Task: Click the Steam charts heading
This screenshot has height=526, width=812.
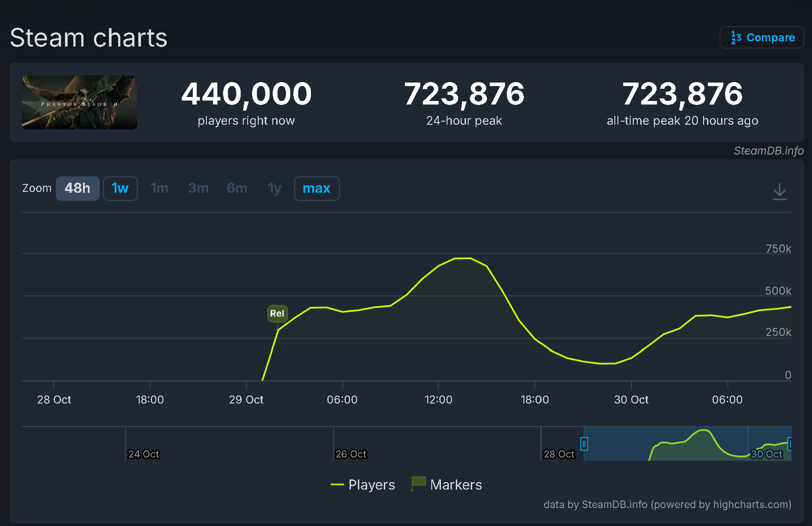Action: click(89, 38)
